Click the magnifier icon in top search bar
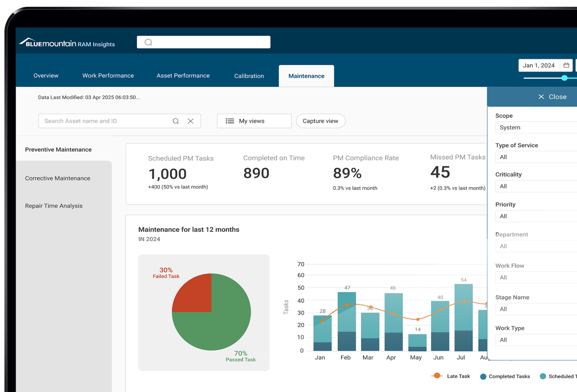This screenshot has height=392, width=577. coord(148,42)
